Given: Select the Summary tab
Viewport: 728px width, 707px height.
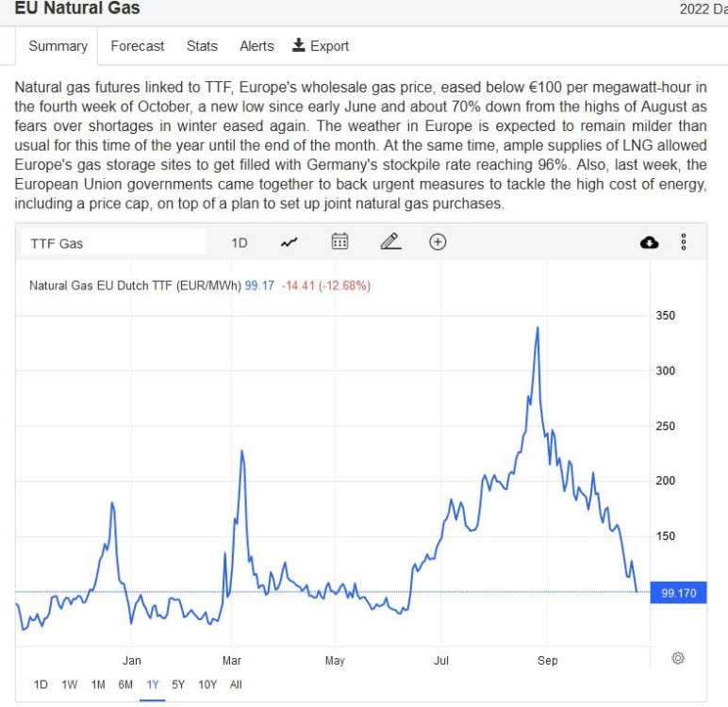Looking at the screenshot, I should tap(58, 45).
